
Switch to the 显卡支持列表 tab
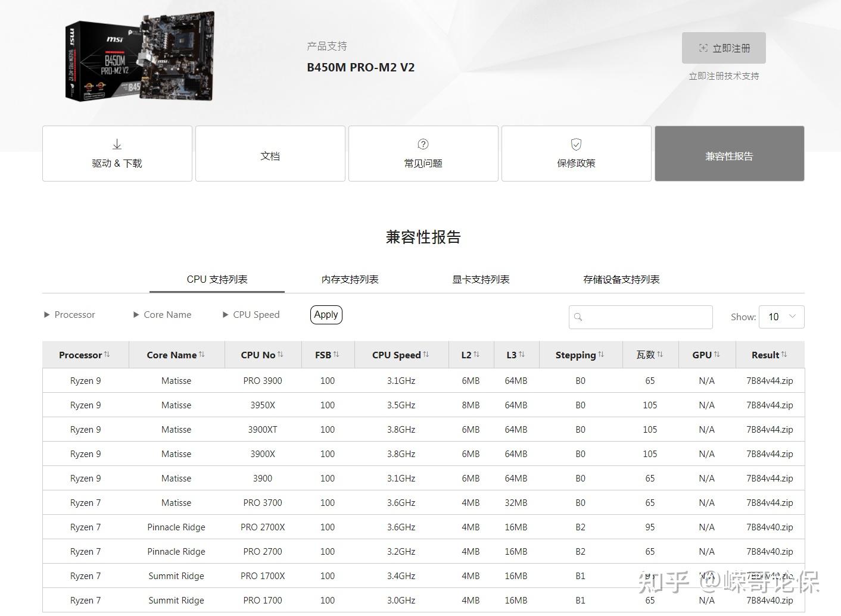(481, 279)
